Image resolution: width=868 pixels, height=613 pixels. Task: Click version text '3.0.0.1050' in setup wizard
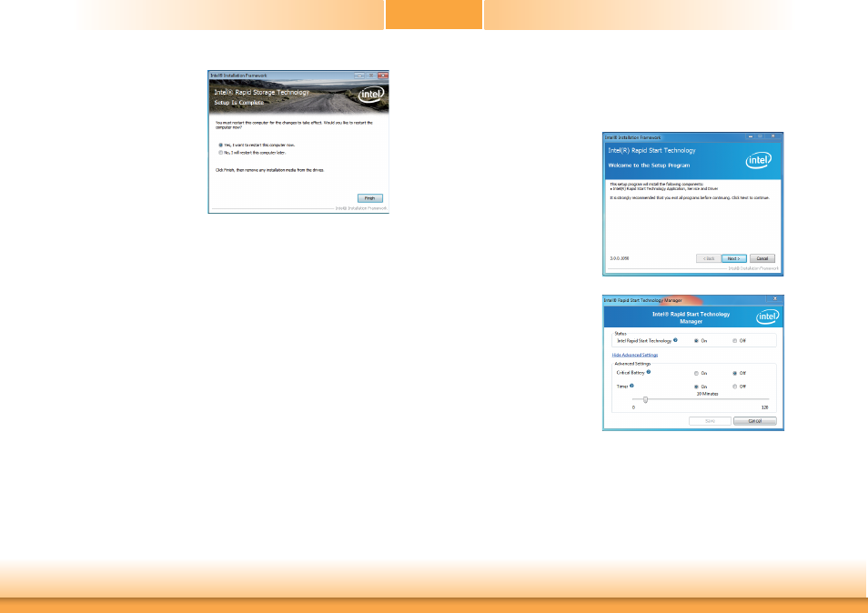coord(620,258)
